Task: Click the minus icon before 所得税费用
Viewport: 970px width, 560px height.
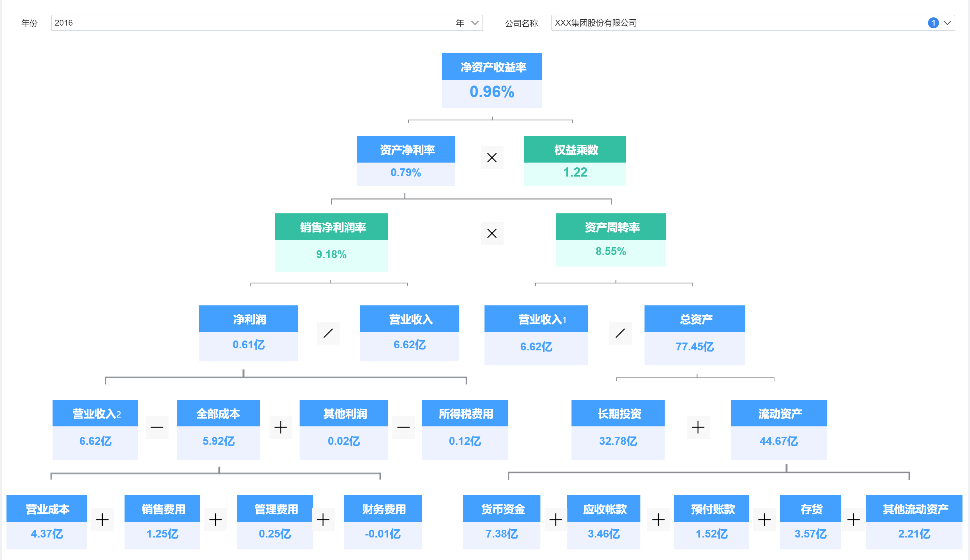Action: (403, 427)
